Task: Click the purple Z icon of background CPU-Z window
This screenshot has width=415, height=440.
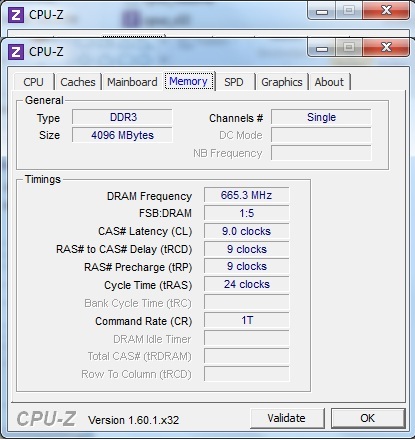Action: pyautogui.click(x=16, y=15)
